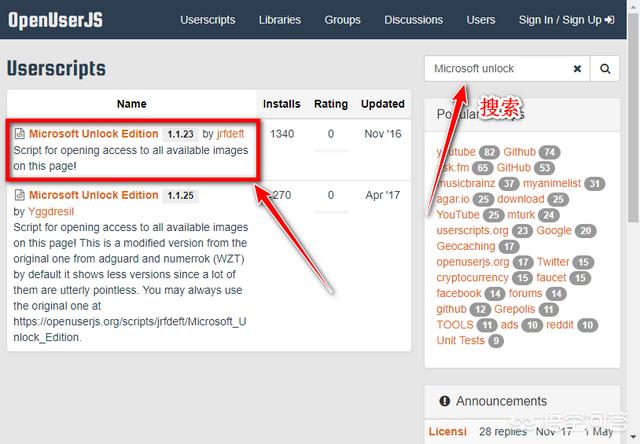Viewport: 640px width, 444px height.
Task: Select the myanimelist tag
Action: point(552,184)
